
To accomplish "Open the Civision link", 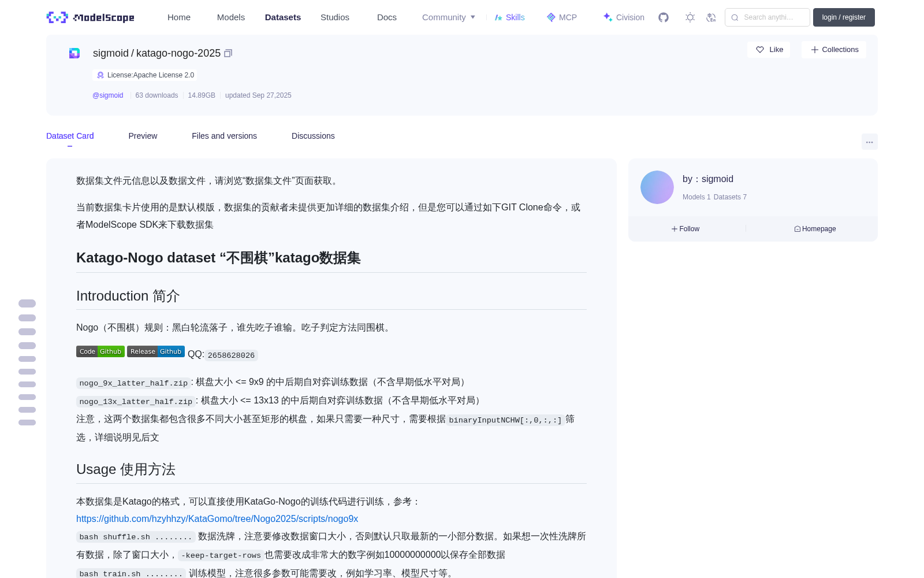I will pos(624,17).
